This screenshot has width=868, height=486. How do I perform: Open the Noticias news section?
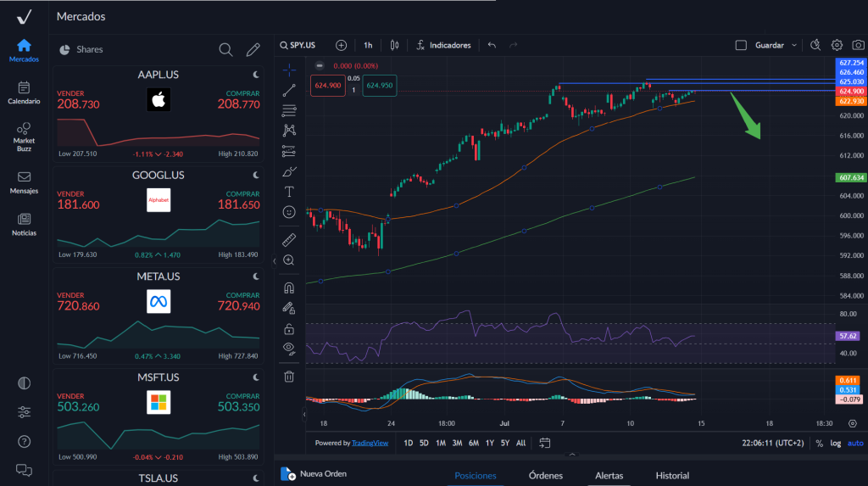pos(24,225)
